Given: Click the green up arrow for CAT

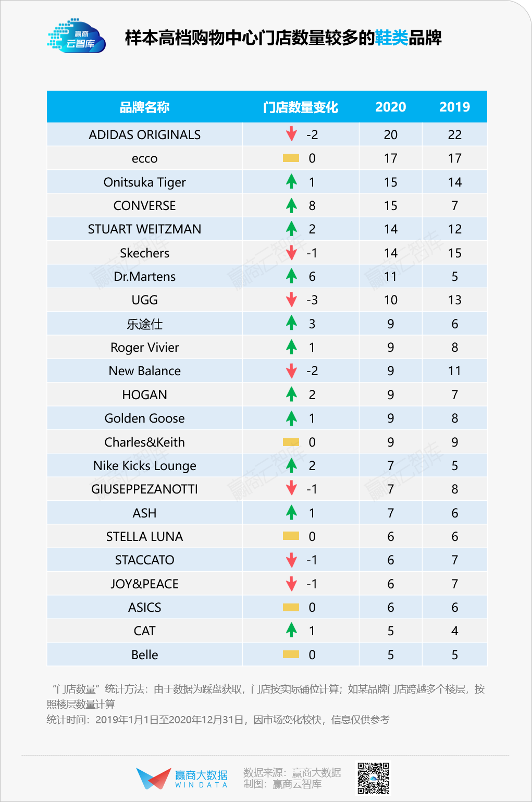Looking at the screenshot, I should 291,631.
